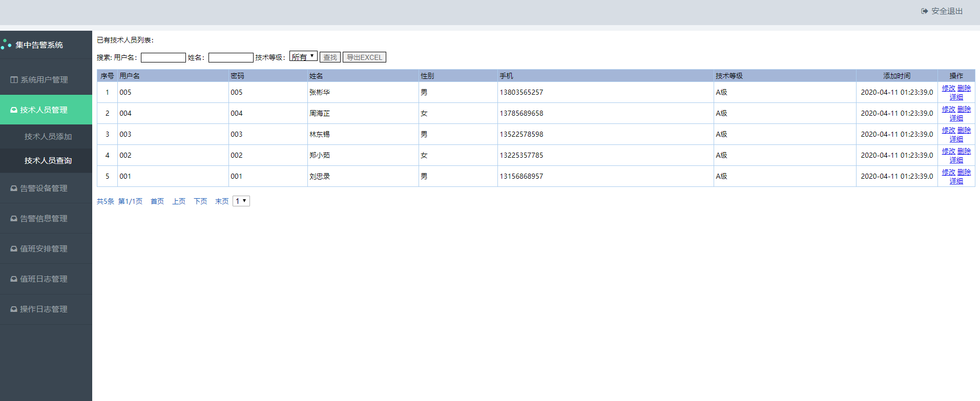Click 详细 for user 004

pyautogui.click(x=956, y=118)
